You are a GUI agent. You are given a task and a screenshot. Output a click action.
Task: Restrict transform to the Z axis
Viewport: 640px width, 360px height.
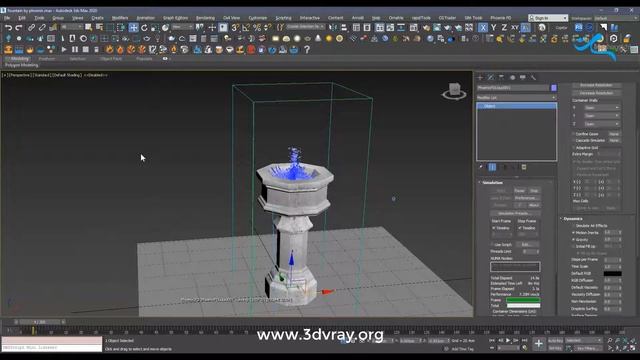point(504,28)
